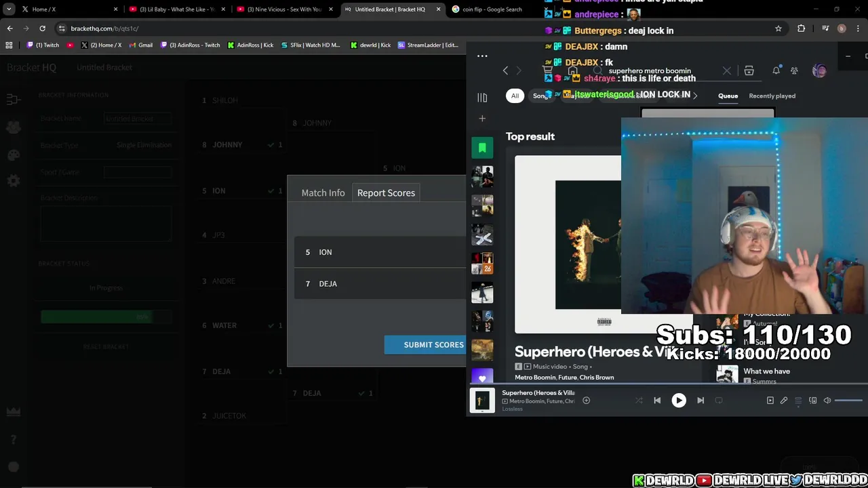Open the Browse icon next to Spotify search
This screenshot has height=488, width=868.
749,70
